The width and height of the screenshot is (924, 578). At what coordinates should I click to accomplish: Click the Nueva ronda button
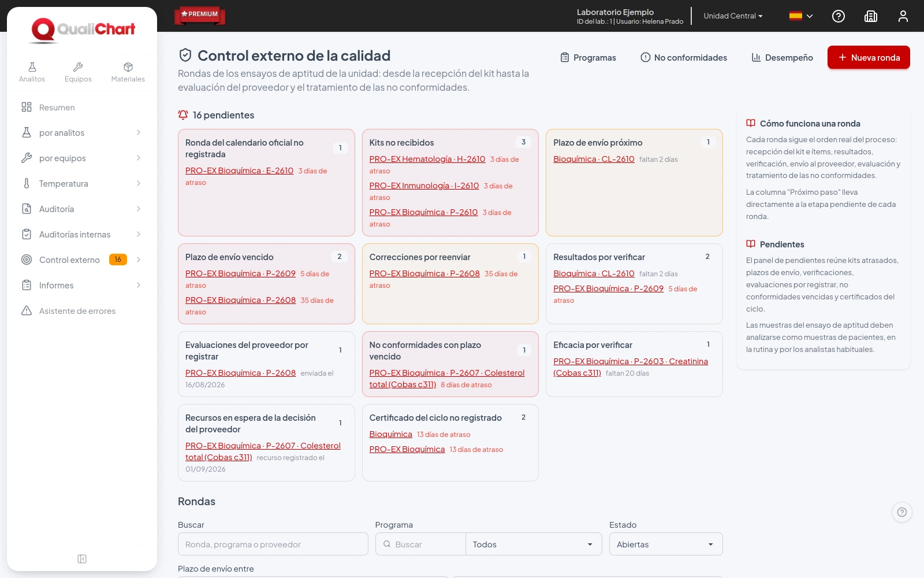pyautogui.click(x=869, y=57)
